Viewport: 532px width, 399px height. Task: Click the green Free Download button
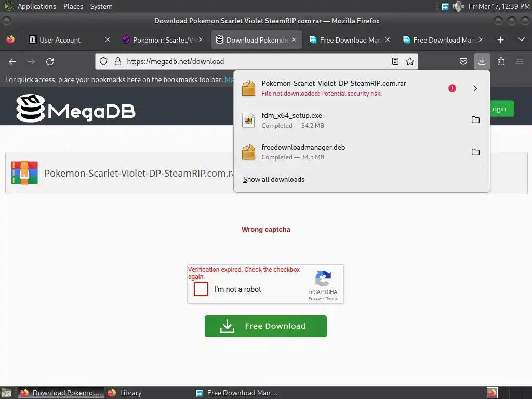tap(265, 326)
